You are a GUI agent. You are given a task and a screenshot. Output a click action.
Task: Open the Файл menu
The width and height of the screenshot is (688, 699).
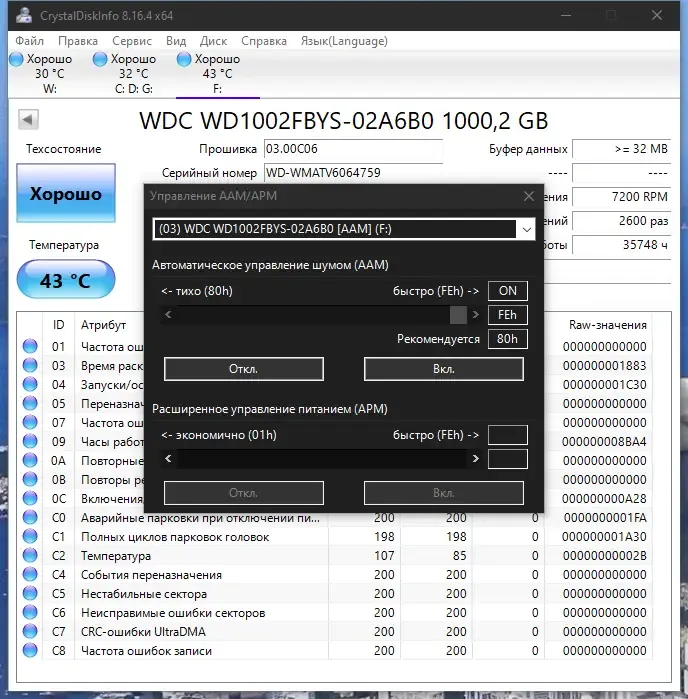pos(29,41)
